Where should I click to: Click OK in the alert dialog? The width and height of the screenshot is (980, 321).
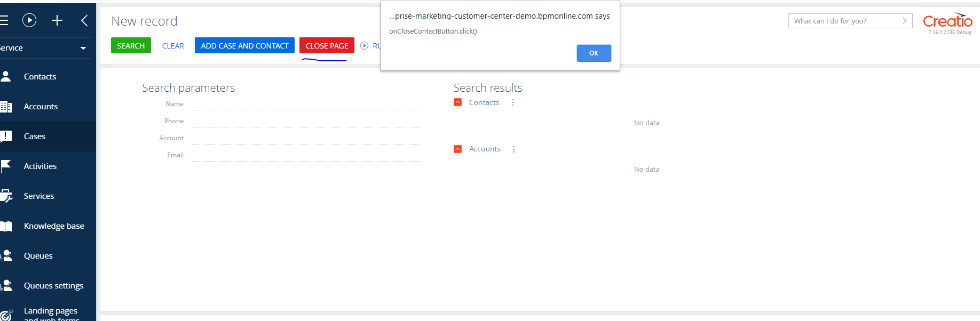[x=594, y=53]
